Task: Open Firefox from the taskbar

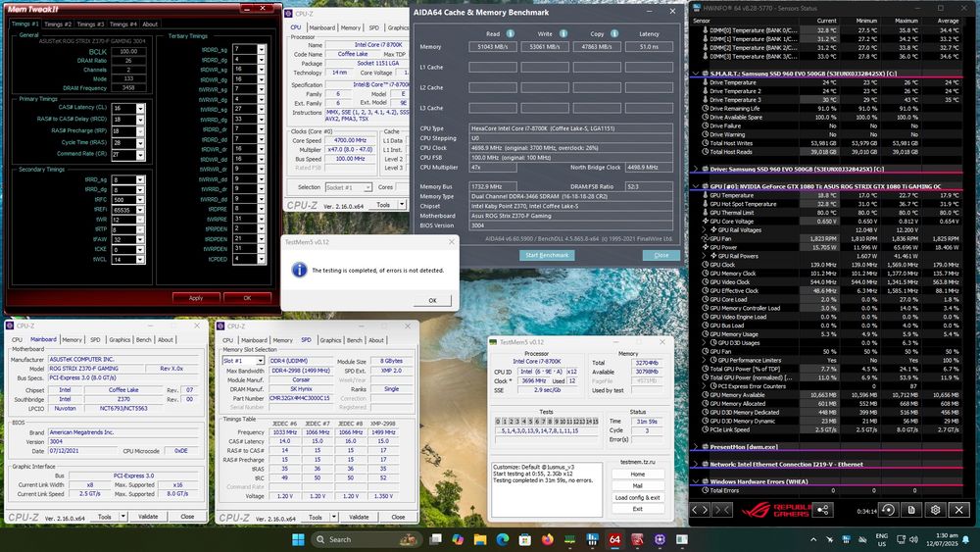Action: pyautogui.click(x=548, y=539)
